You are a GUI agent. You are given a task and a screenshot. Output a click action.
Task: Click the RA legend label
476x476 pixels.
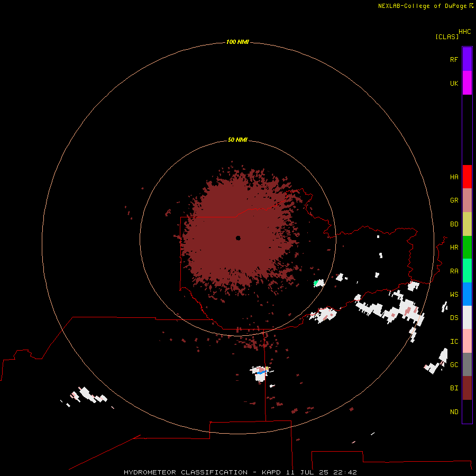pyautogui.click(x=454, y=271)
